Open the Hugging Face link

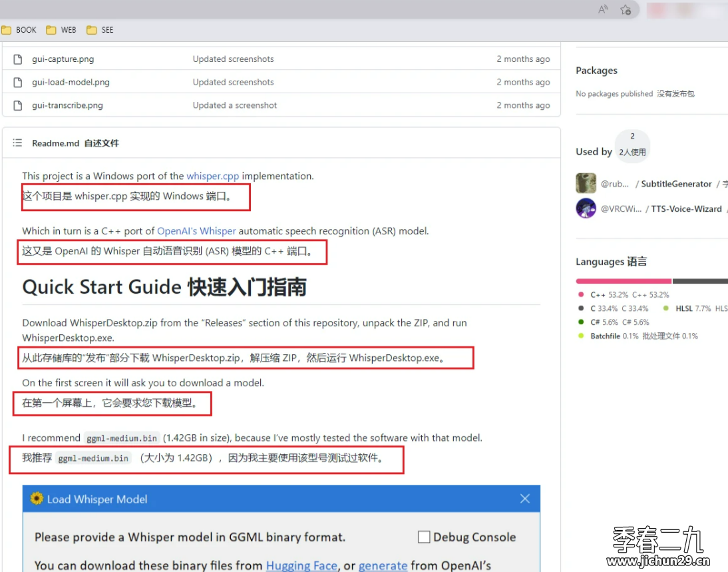301,565
